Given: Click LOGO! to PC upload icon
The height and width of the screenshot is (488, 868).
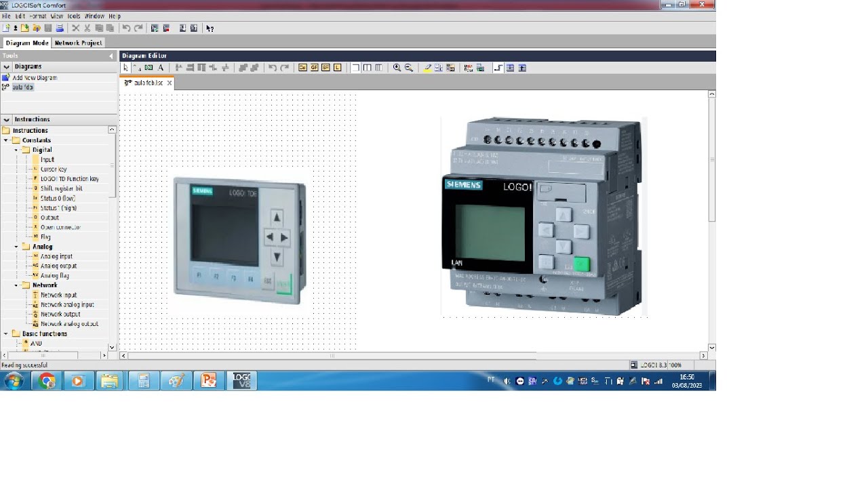Looking at the screenshot, I should pos(194,28).
